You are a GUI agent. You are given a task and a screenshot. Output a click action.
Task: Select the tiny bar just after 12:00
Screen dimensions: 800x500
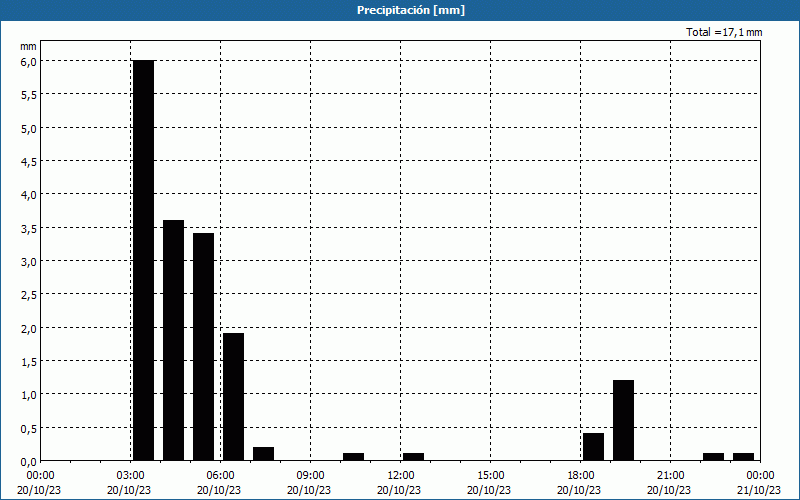tap(413, 456)
